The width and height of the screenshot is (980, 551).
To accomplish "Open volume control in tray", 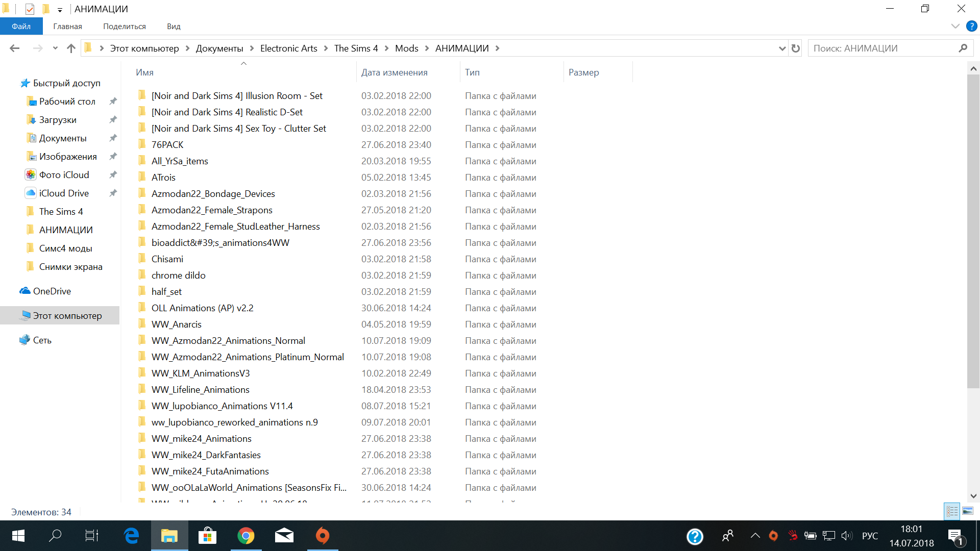I will [847, 536].
